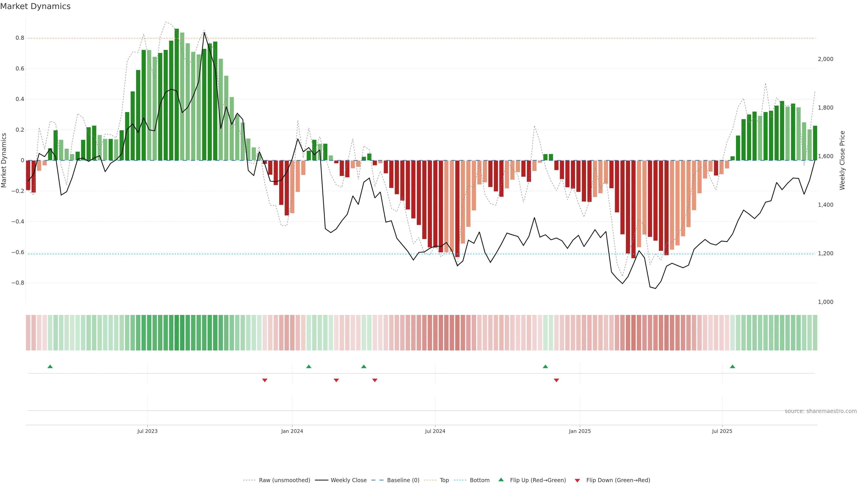Image resolution: width=868 pixels, height=488 pixels.
Task: Click the Market Dynamics chart title
Action: click(35, 6)
